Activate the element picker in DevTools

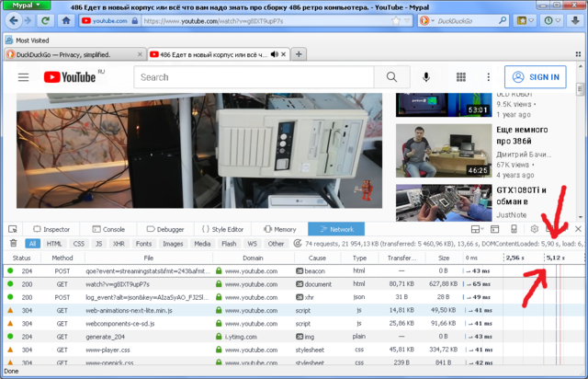click(x=13, y=229)
